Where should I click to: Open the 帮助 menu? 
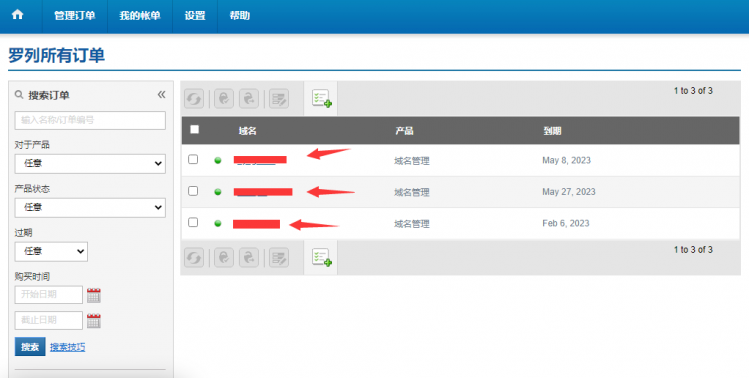[x=240, y=16]
